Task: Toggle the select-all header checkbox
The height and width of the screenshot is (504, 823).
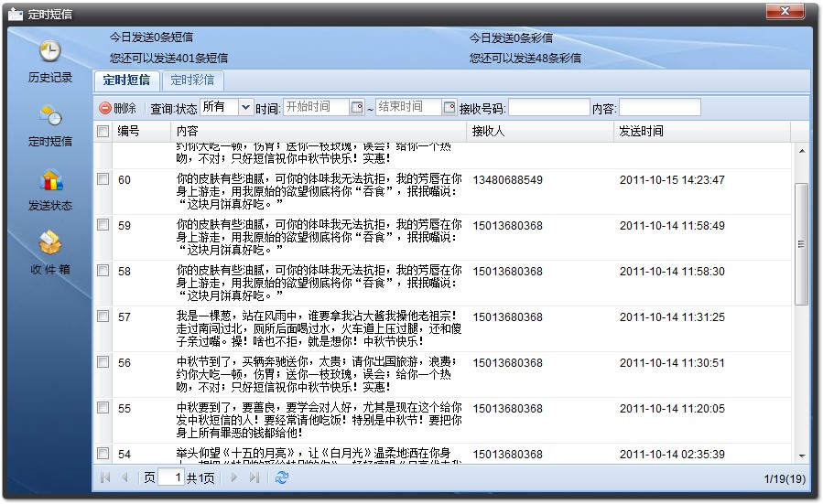Action: tap(103, 131)
